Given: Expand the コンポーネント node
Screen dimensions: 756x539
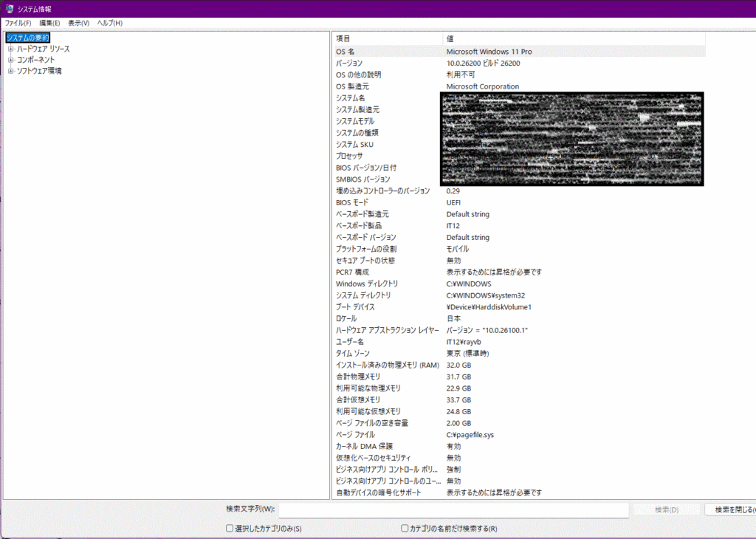Looking at the screenshot, I should [10, 60].
